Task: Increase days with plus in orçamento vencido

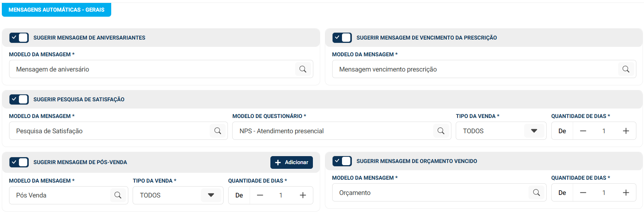Action: coord(626,192)
